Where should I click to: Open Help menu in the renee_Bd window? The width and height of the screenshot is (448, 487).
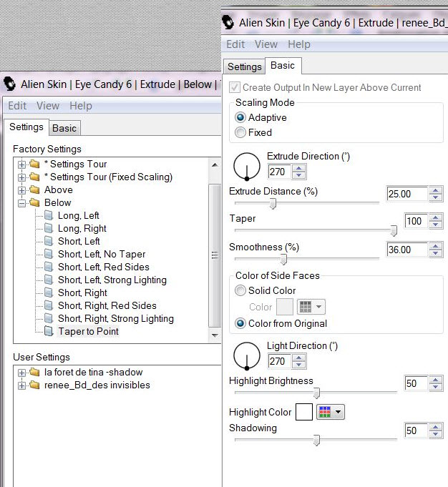pos(299,44)
